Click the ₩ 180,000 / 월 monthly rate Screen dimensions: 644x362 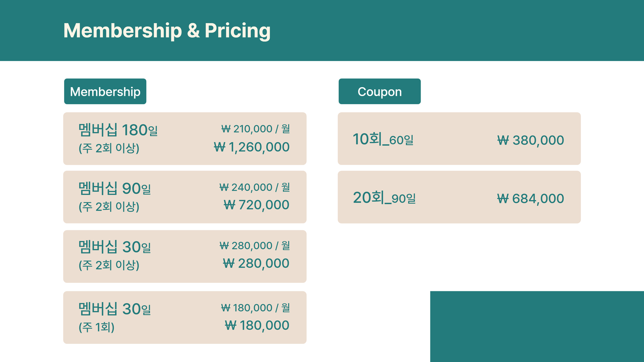pos(255,308)
